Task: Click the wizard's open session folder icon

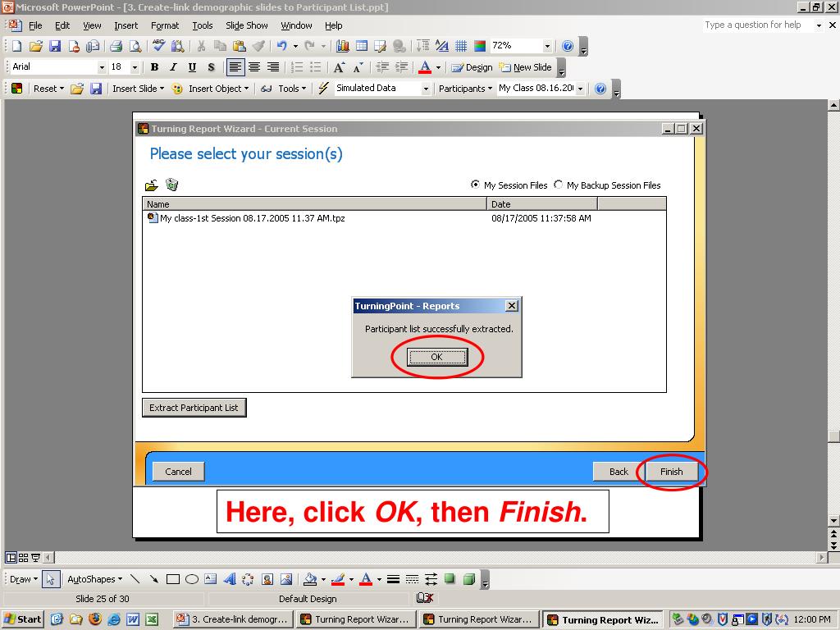Action: point(152,185)
